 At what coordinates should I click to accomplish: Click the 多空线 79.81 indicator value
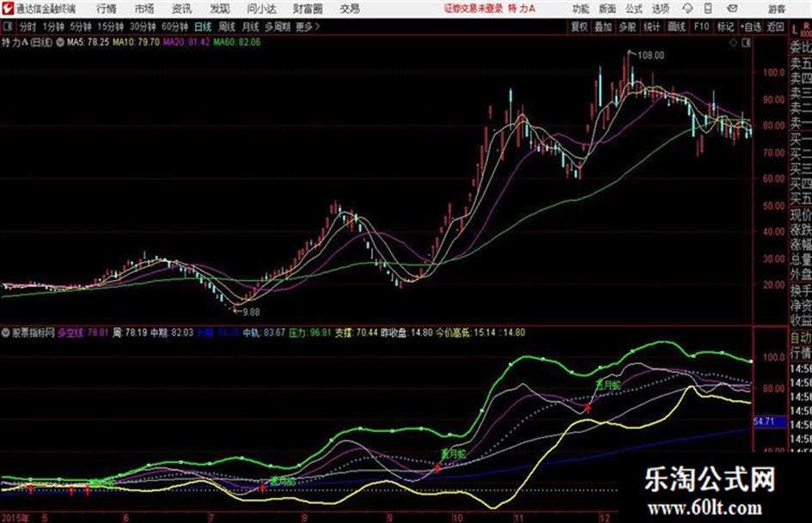(x=82, y=332)
